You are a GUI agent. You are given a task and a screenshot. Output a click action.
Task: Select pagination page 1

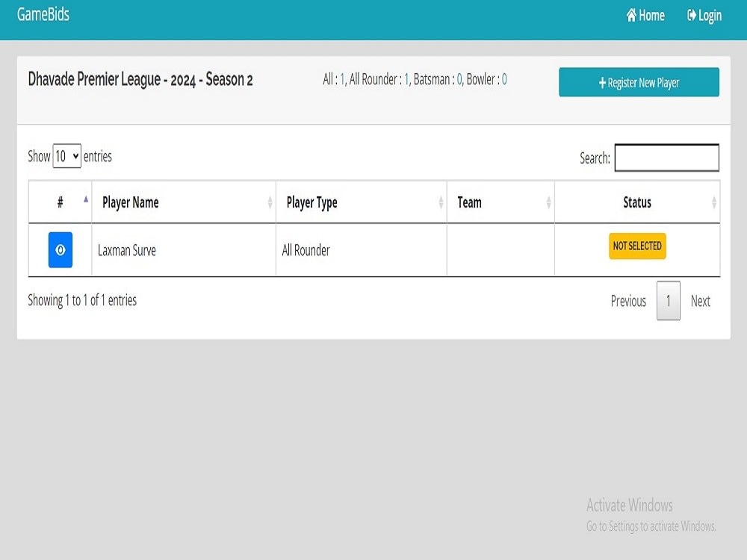pyautogui.click(x=669, y=301)
